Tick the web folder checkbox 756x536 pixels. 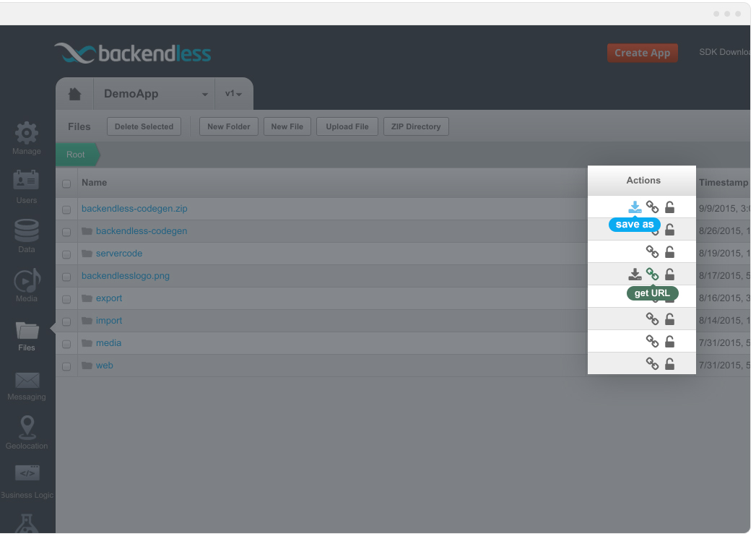[66, 366]
